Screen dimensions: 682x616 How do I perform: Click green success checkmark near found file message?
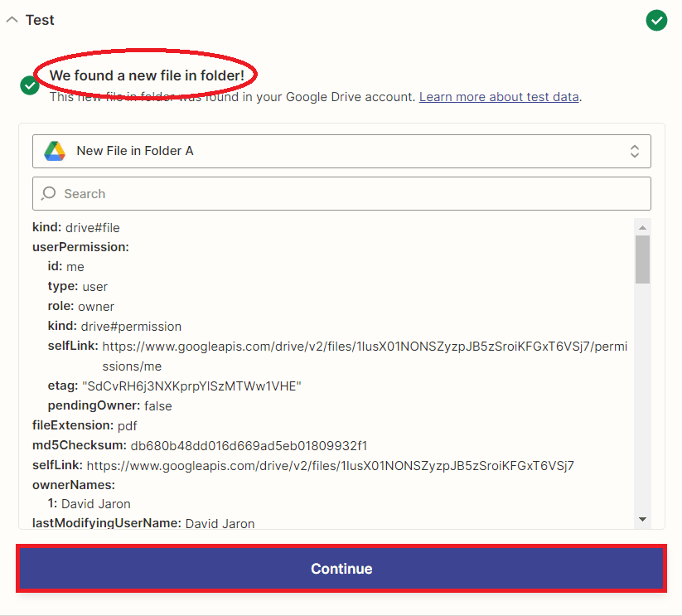pos(30,85)
